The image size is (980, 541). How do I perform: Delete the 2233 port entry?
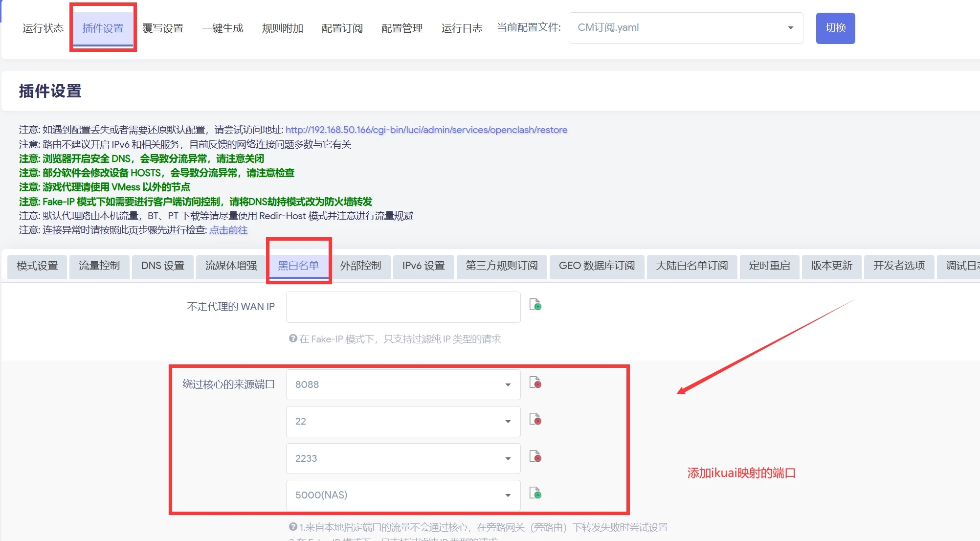pyautogui.click(x=535, y=456)
